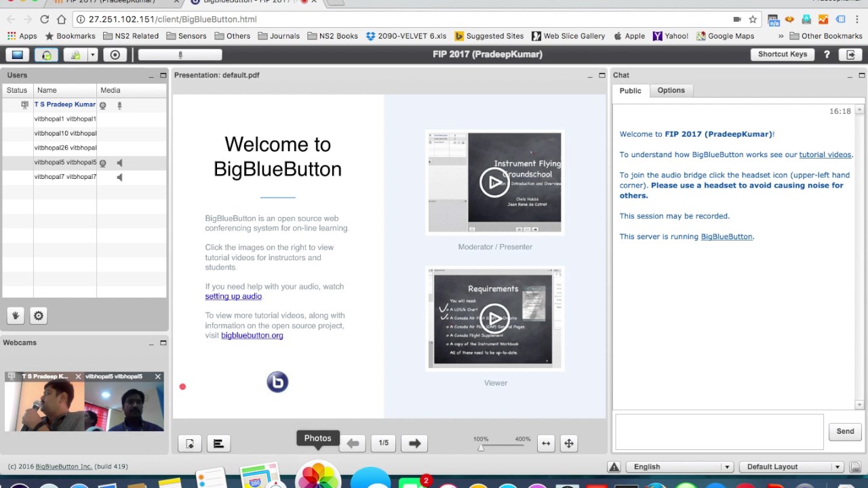Image resolution: width=868 pixels, height=488 pixels.
Task: Open Shortcut Keys
Action: [782, 54]
